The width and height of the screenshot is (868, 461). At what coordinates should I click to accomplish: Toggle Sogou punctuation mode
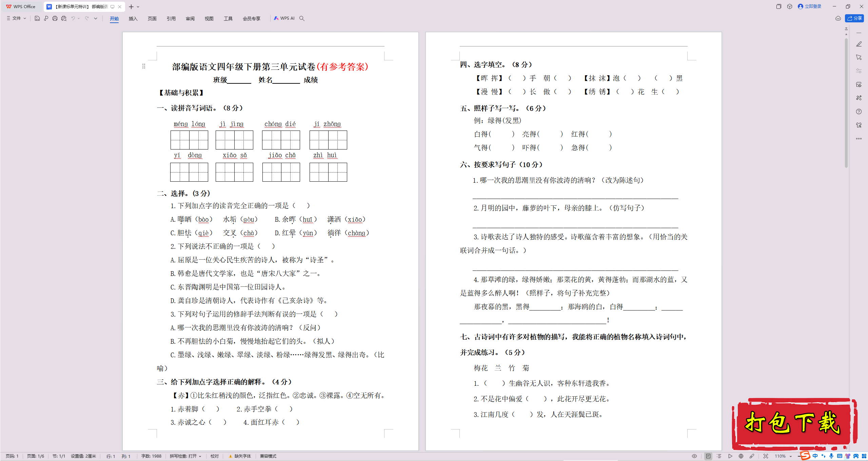(823, 456)
